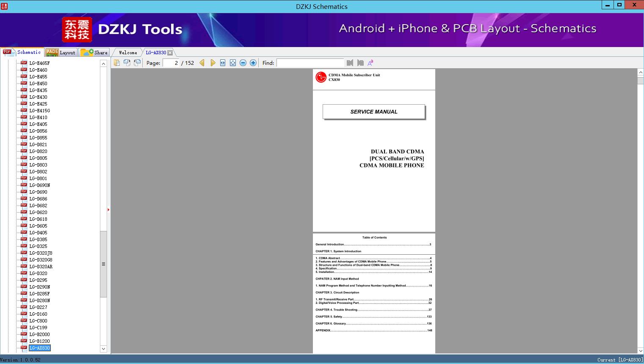Switch to the Schematic tab
The image size is (644, 364).
pyautogui.click(x=22, y=52)
